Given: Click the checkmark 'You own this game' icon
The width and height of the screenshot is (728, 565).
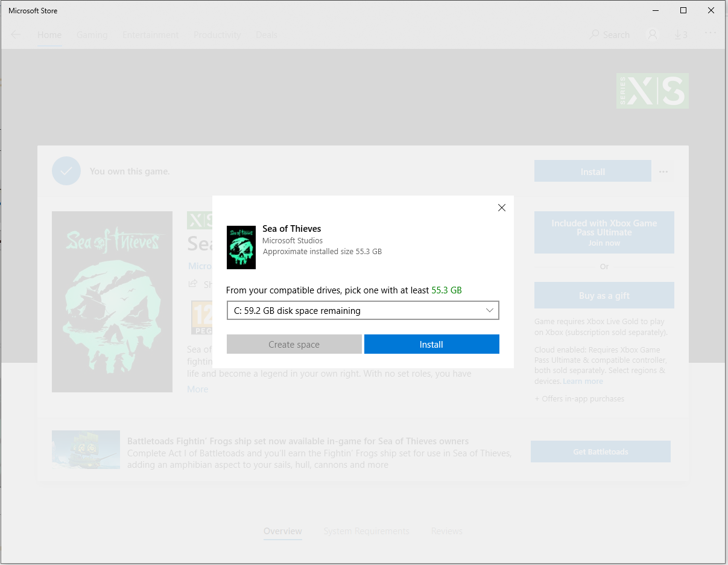Looking at the screenshot, I should 66,171.
